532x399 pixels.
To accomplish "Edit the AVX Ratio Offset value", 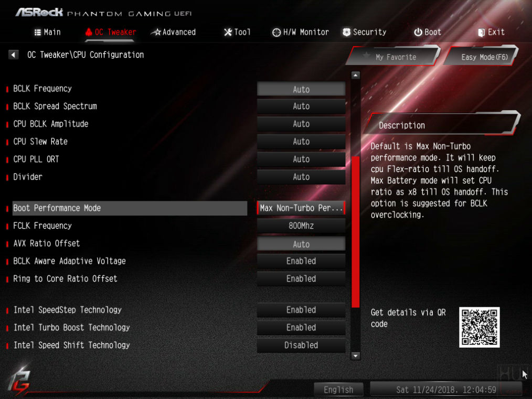I will (301, 244).
